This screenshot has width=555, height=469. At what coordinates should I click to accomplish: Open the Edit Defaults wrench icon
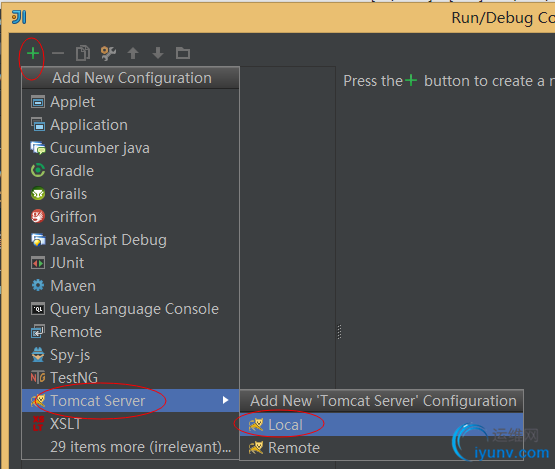(108, 53)
